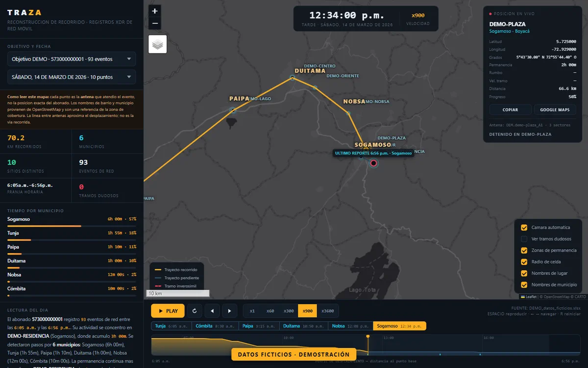Image resolution: width=588 pixels, height=368 pixels.
Task: Enable the Ver tramos dudosos checkbox
Action: point(524,239)
